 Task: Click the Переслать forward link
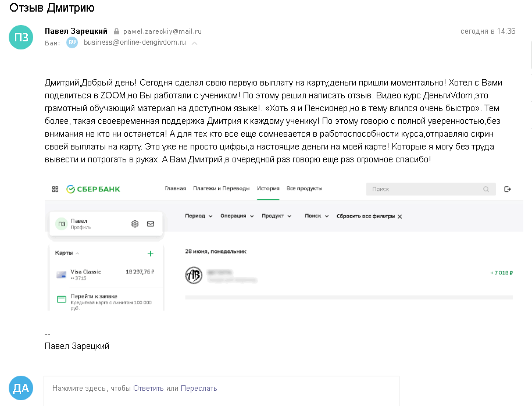(199, 389)
